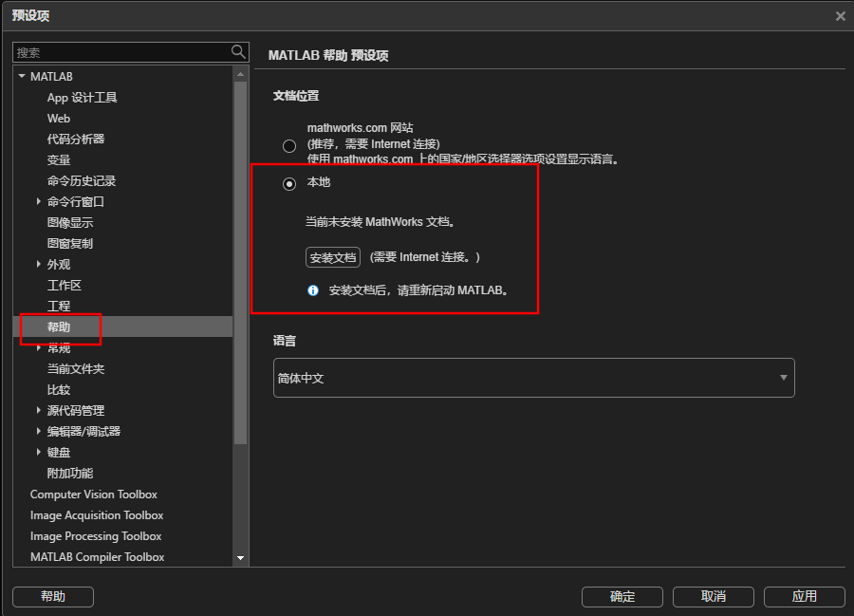Select 代码分析器 in the tree
The width and height of the screenshot is (854, 616).
click(x=76, y=139)
